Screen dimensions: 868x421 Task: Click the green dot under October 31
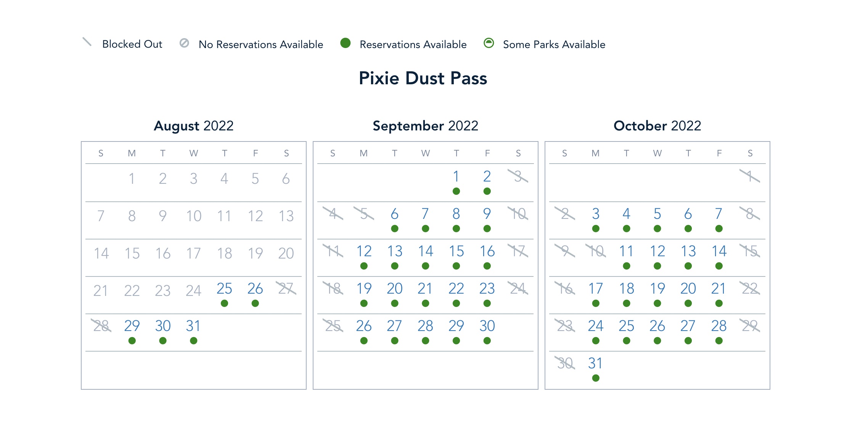(596, 378)
